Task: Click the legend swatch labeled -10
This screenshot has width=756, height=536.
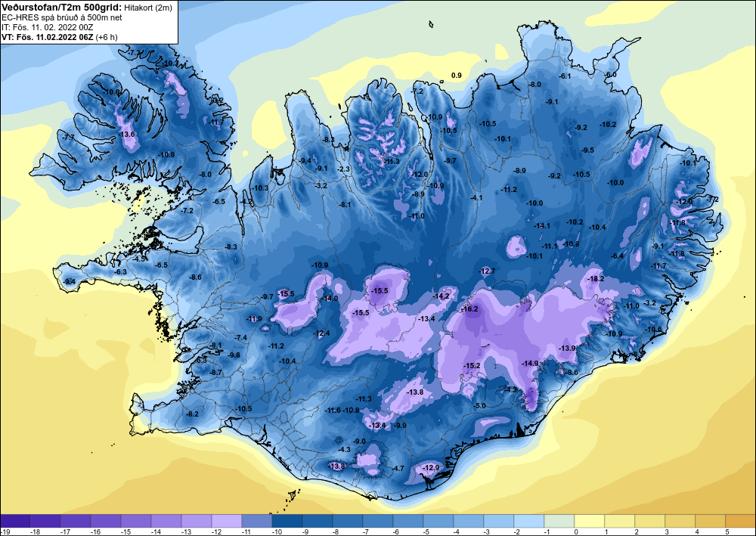Action: click(287, 521)
